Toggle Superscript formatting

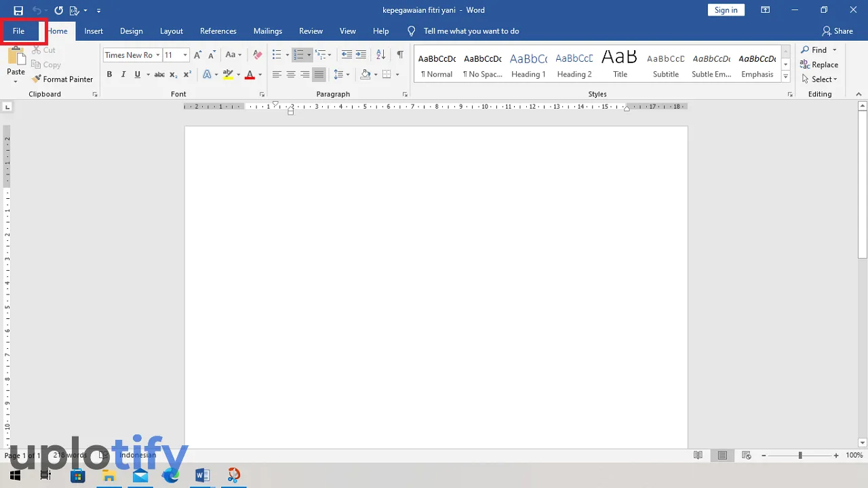click(188, 75)
